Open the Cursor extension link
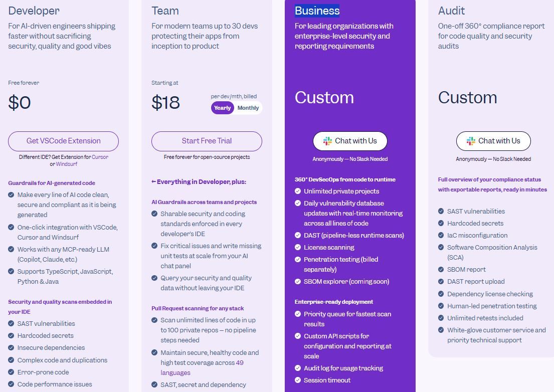Screen dimensions: 554x392 (100, 157)
